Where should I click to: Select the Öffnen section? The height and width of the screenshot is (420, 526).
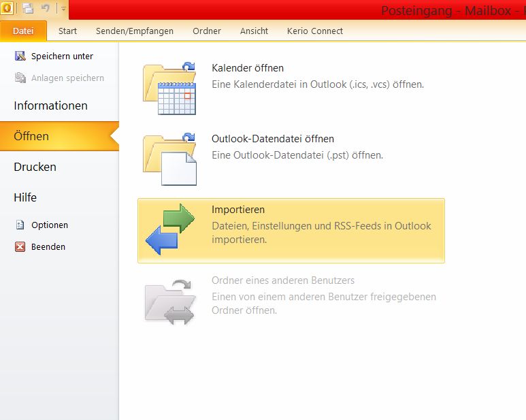tap(59, 136)
